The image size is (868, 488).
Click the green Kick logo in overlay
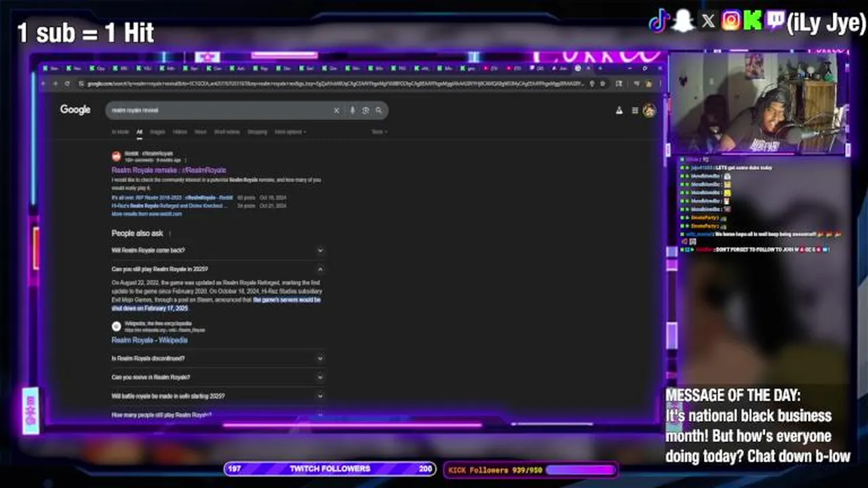[x=753, y=21]
